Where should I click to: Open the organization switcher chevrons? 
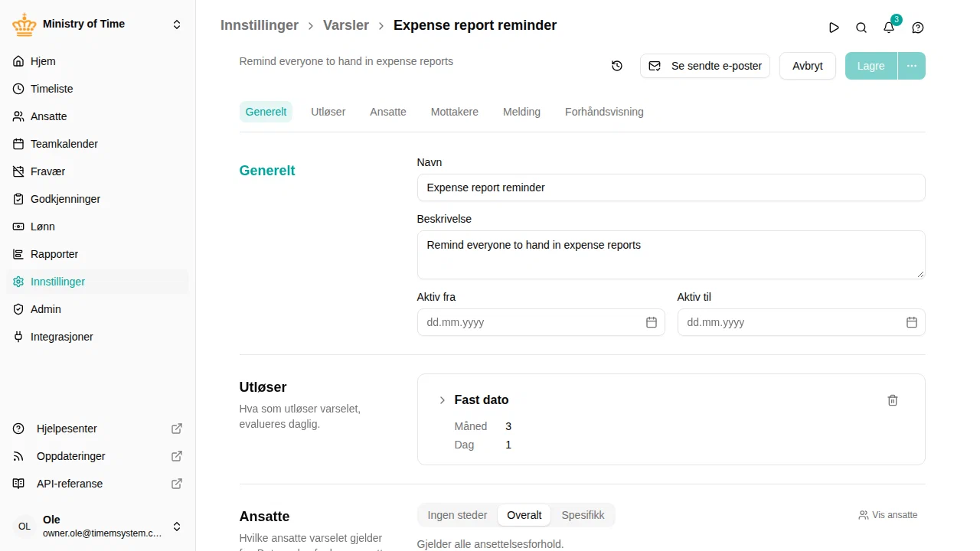[x=177, y=24]
